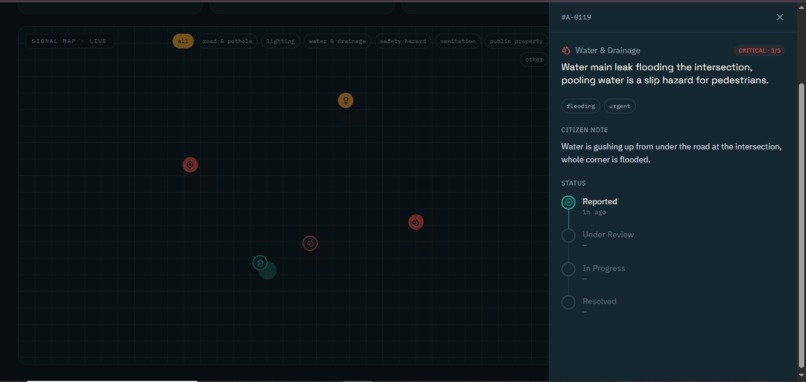Select the red-outlined water drop marker

[x=310, y=243]
